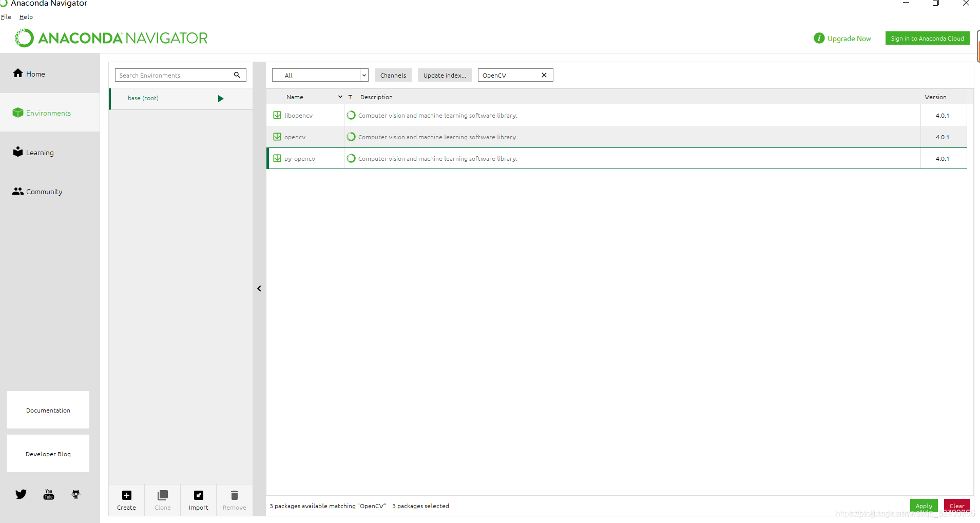
Task: Open the Community people icon
Action: (x=18, y=191)
